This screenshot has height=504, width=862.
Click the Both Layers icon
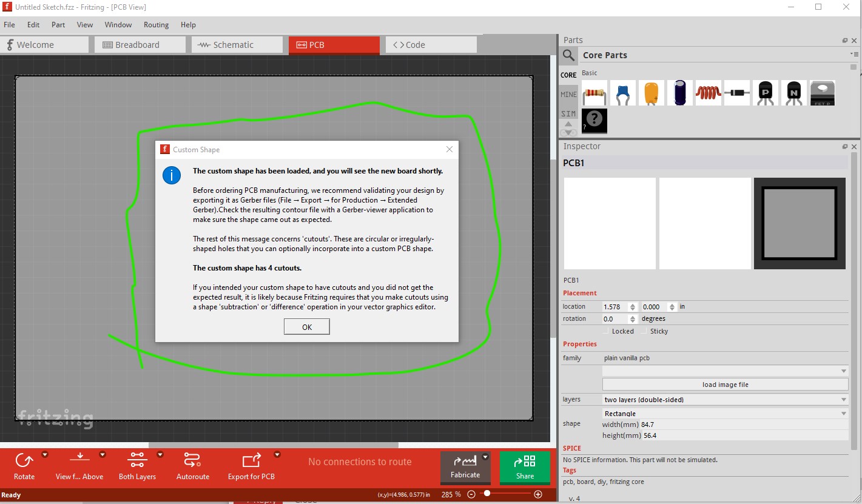click(x=137, y=461)
